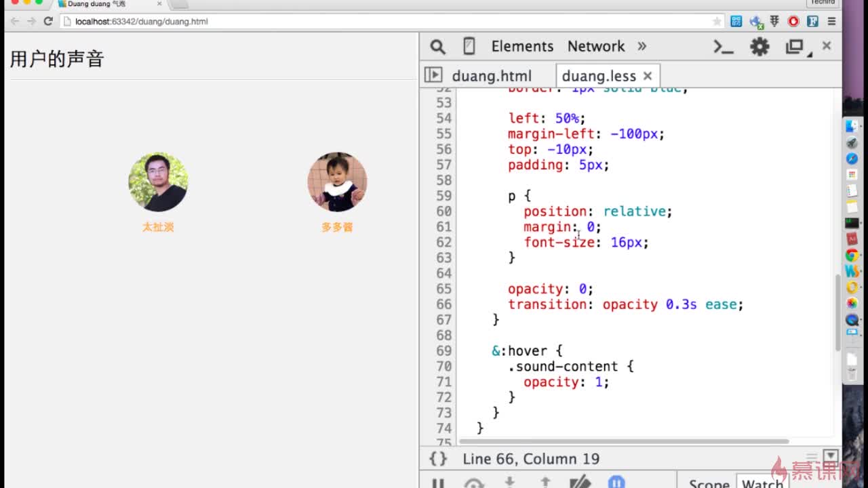Screen dimensions: 868x488
Task: Click the 'left: 50%' line
Action: click(x=547, y=118)
